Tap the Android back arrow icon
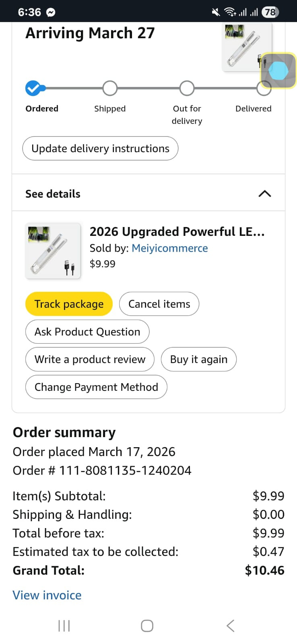Viewport: 297px width, 644px height. 230,626
